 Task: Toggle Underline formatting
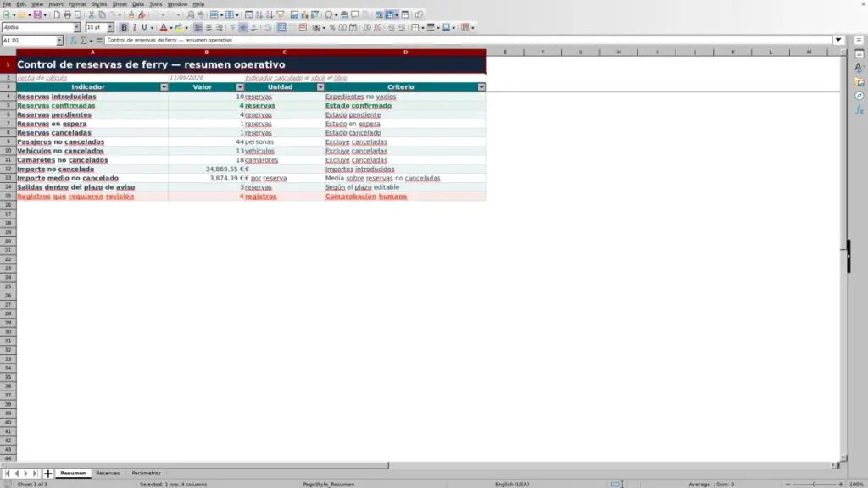pos(144,28)
